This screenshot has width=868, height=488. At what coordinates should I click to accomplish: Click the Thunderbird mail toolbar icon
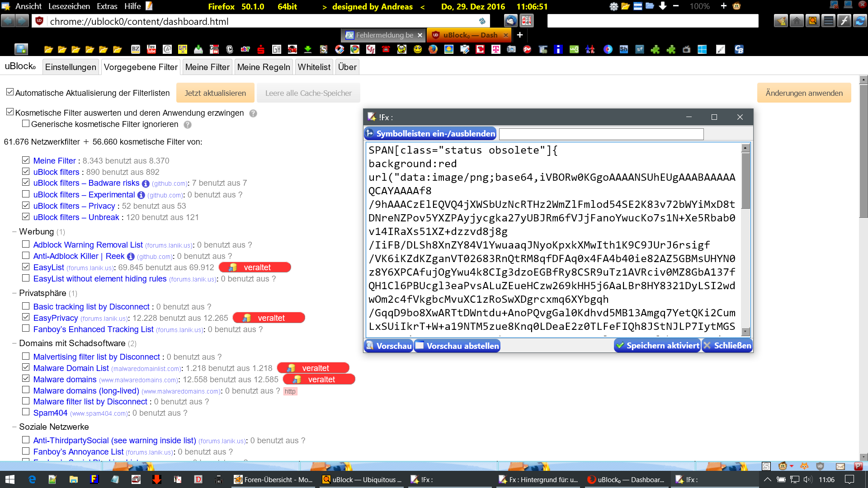click(511, 21)
